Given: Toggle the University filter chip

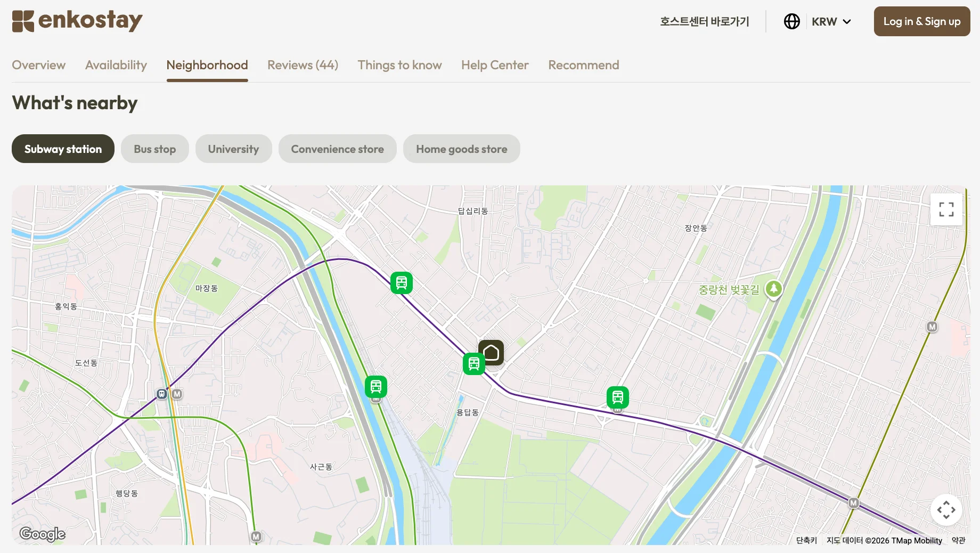Looking at the screenshot, I should (233, 149).
